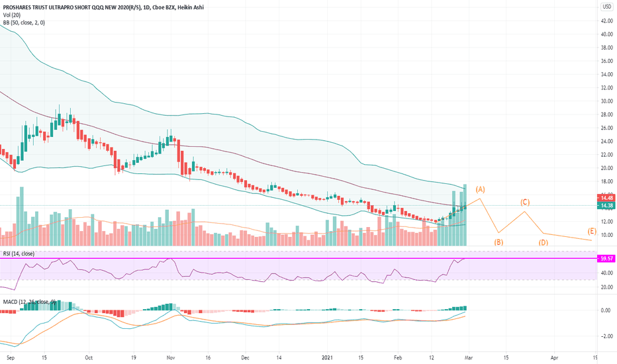The width and height of the screenshot is (617, 364).
Task: Click the (D) wave label
Action: coord(543,242)
